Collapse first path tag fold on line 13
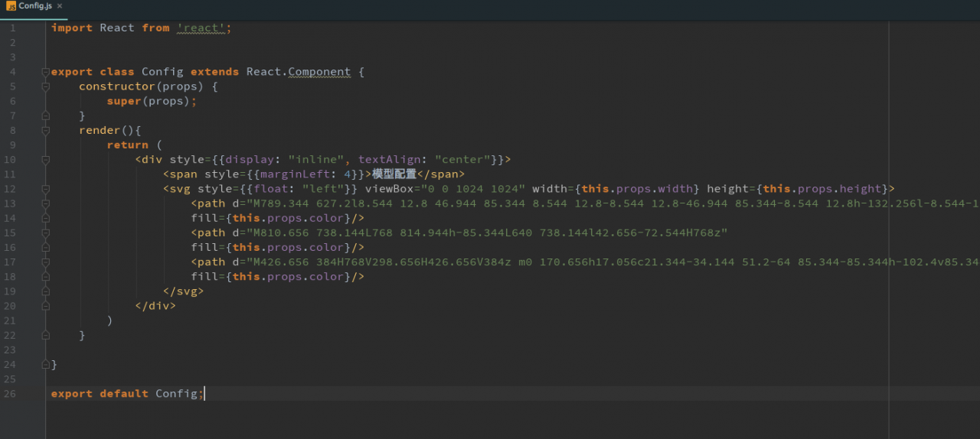980x439 pixels. [x=45, y=203]
